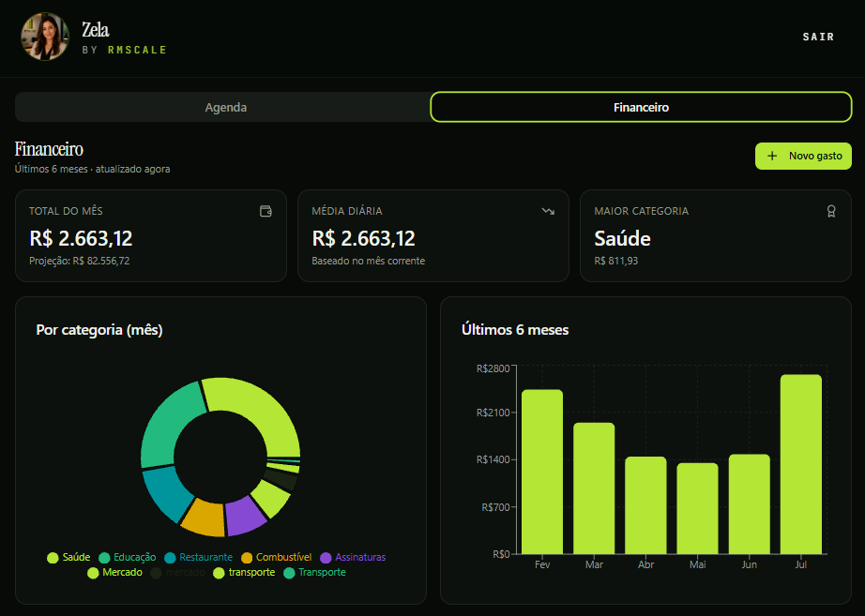Click the Assinaturas purple legend dot

326,558
